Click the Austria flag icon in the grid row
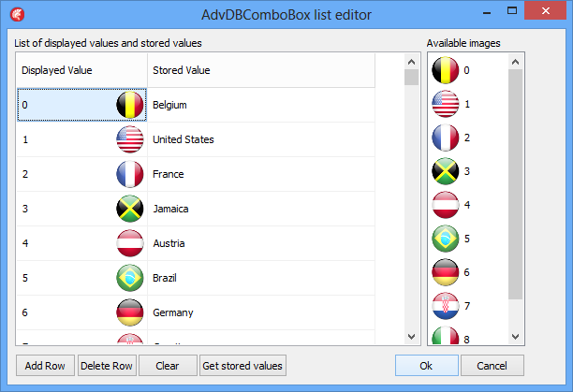573x392 pixels. pyautogui.click(x=130, y=243)
